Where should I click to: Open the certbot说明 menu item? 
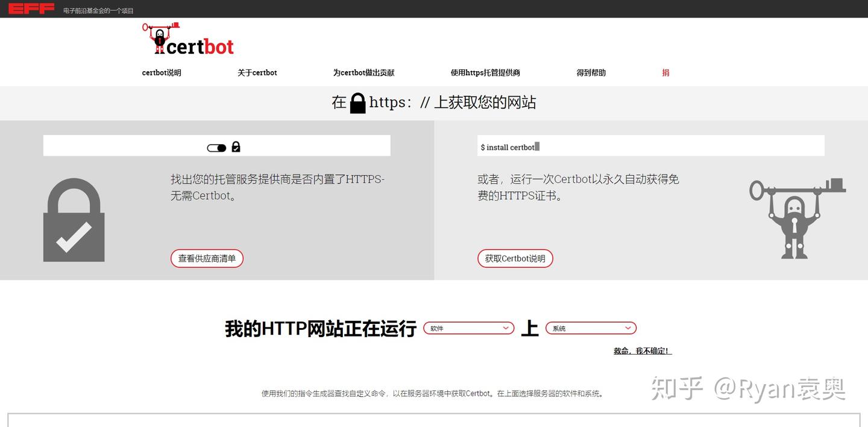(161, 72)
